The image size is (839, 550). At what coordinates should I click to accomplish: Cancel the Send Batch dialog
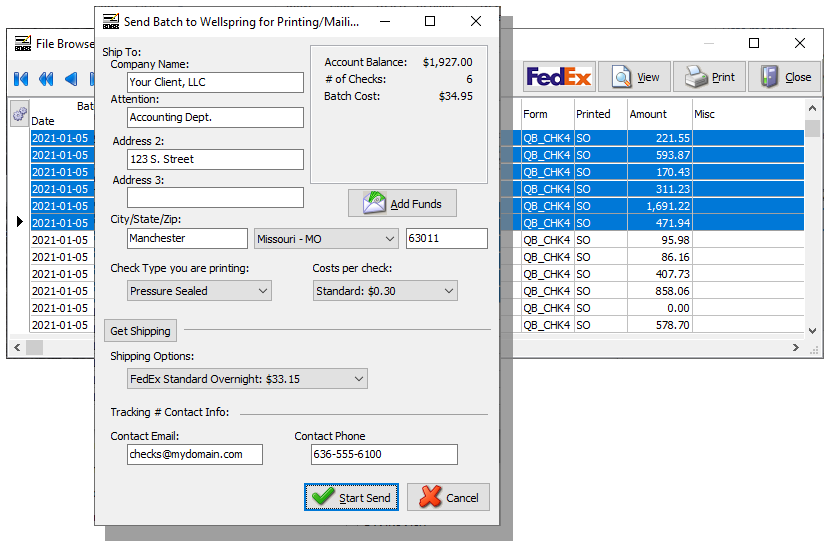tap(448, 498)
